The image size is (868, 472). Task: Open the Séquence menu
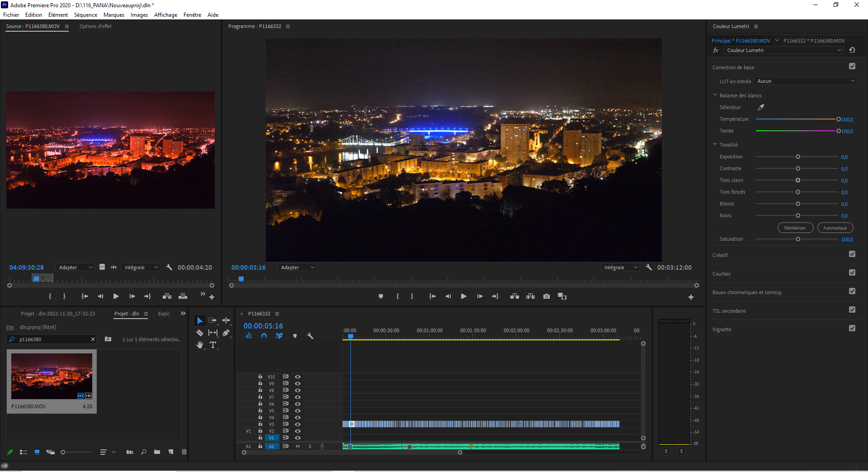[x=85, y=15]
